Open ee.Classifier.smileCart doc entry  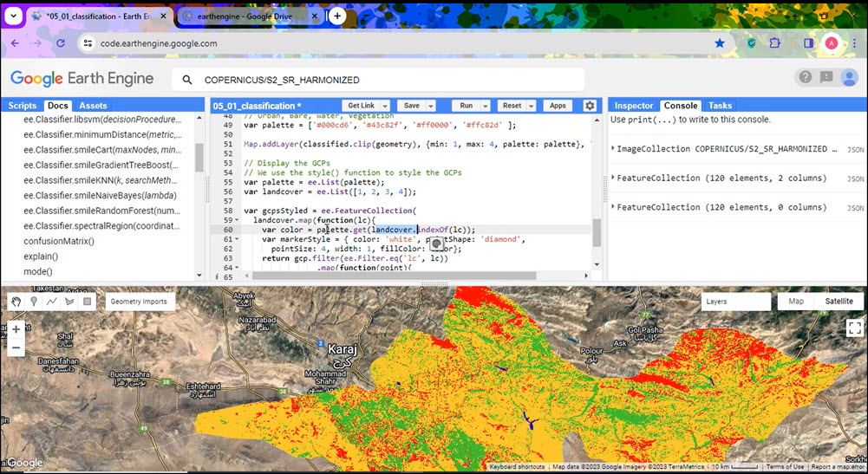tap(102, 150)
